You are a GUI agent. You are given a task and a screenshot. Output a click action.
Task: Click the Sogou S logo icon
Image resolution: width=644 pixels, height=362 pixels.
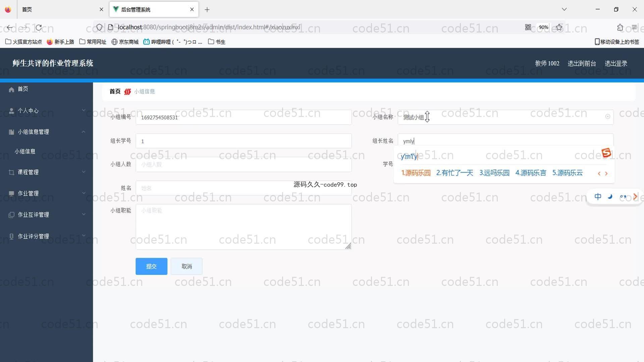(x=606, y=153)
